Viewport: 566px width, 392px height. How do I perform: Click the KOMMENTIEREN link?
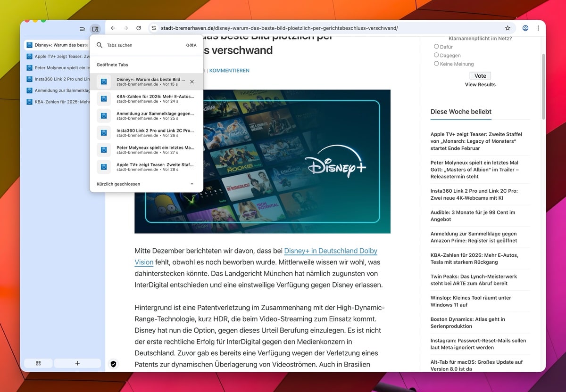(x=229, y=71)
